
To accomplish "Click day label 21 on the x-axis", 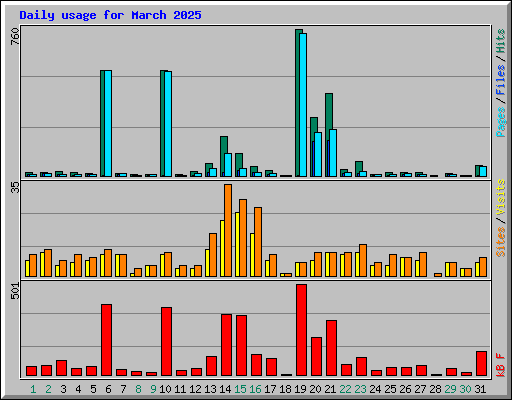I will point(330,389).
